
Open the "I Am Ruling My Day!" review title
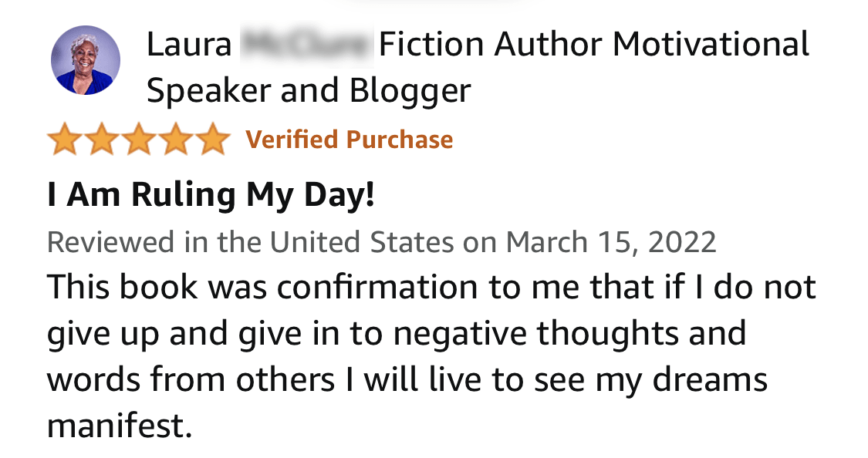click(x=211, y=194)
